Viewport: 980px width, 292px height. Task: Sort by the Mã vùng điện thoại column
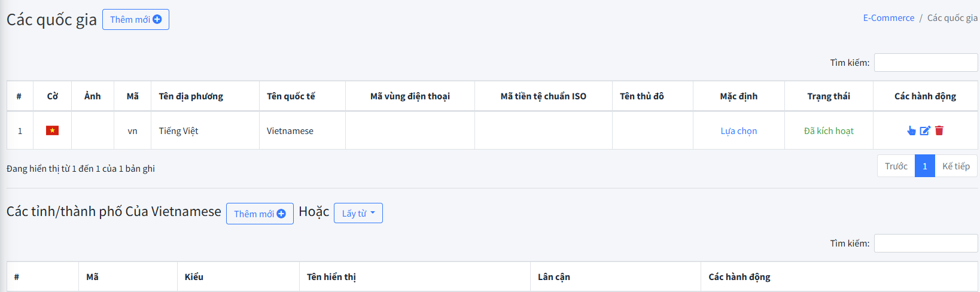point(410,96)
